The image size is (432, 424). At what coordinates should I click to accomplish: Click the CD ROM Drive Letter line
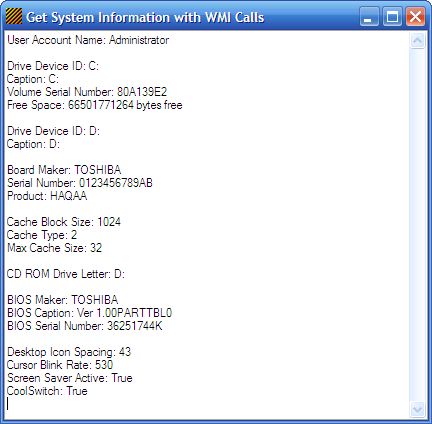tap(66, 274)
